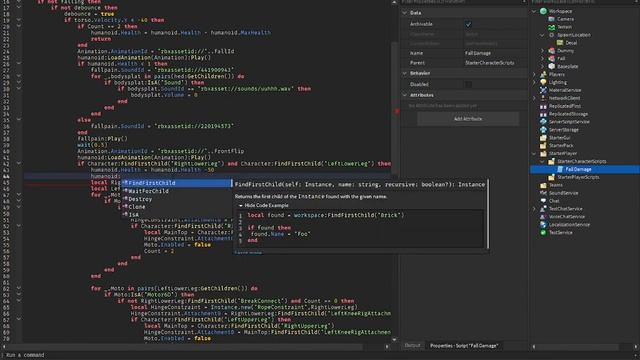Choose WaitForChild from the autocomplete list
The height and width of the screenshot is (360, 640).
pyautogui.click(x=176, y=191)
